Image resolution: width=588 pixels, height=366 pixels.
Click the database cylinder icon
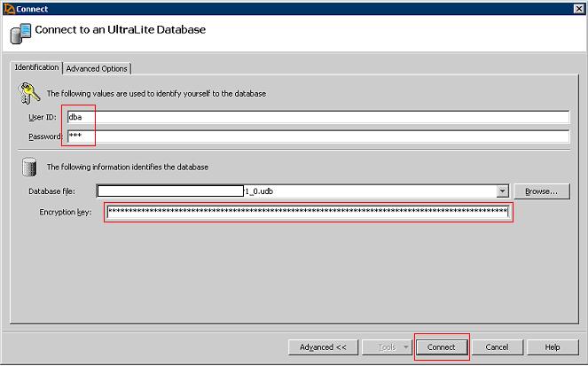pyautogui.click(x=29, y=167)
